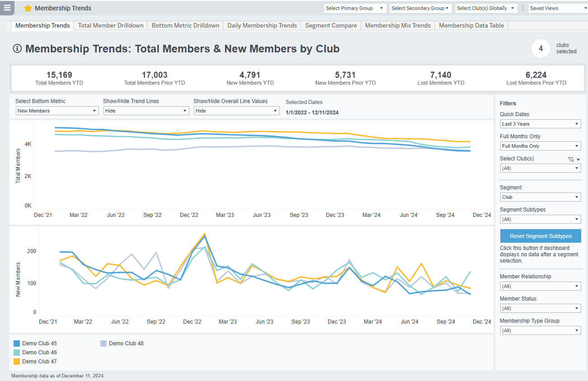Screen dimensions: 588x381
Task: Toggle Full Months Only filter setting
Action: (541, 146)
